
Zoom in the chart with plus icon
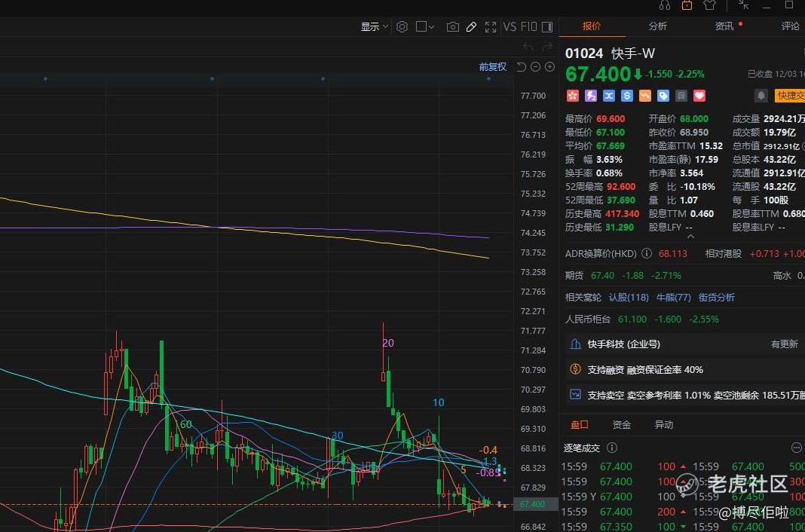[549, 67]
